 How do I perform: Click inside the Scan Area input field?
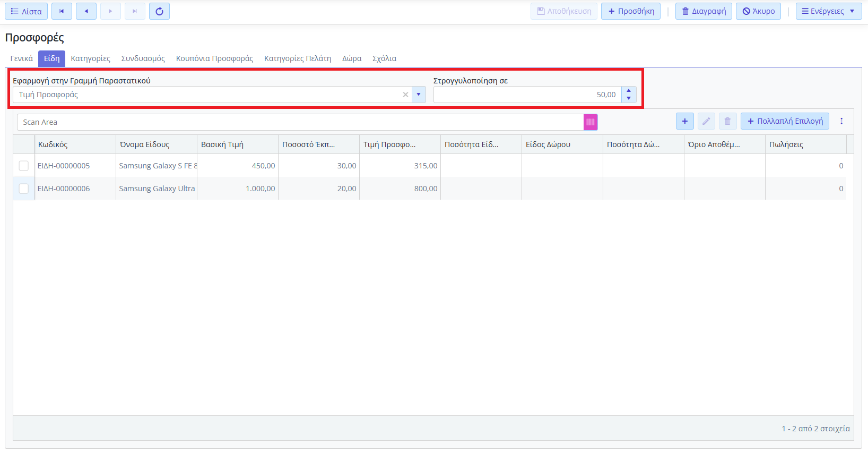300,122
